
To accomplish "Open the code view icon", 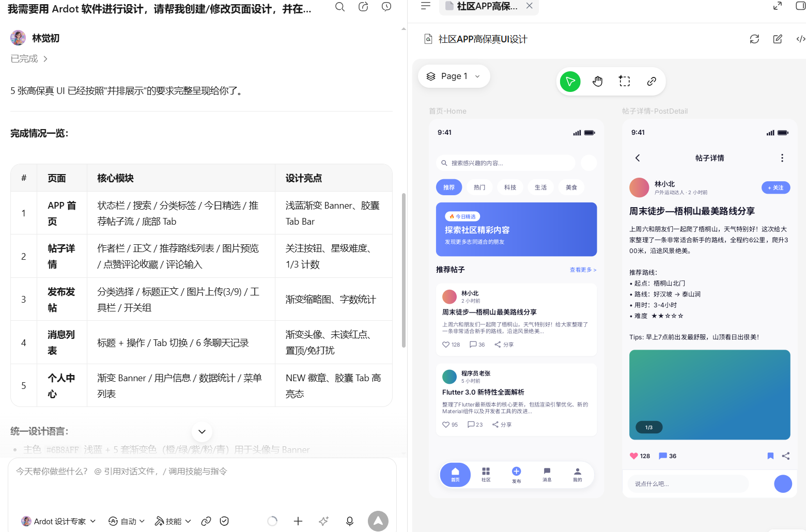I will click(x=801, y=39).
